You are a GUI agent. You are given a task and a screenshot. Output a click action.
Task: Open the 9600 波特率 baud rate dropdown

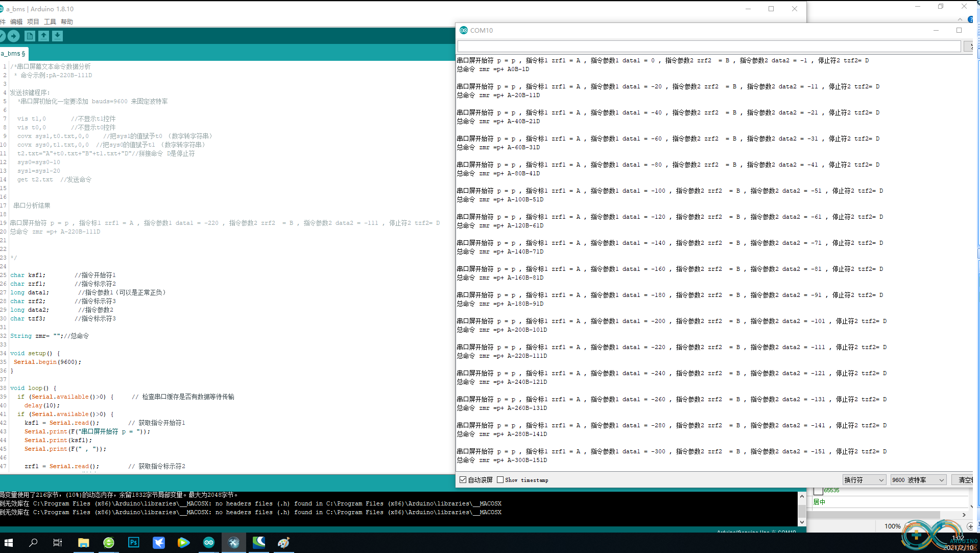[x=918, y=480]
